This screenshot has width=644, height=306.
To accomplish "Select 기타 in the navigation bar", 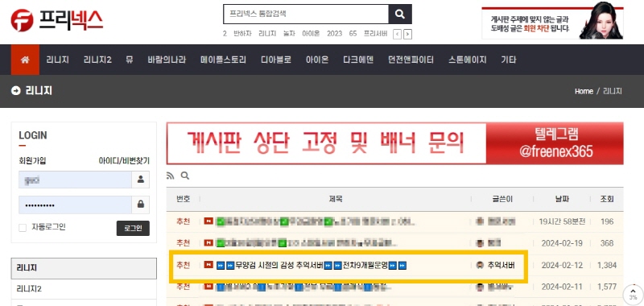I will [x=509, y=60].
